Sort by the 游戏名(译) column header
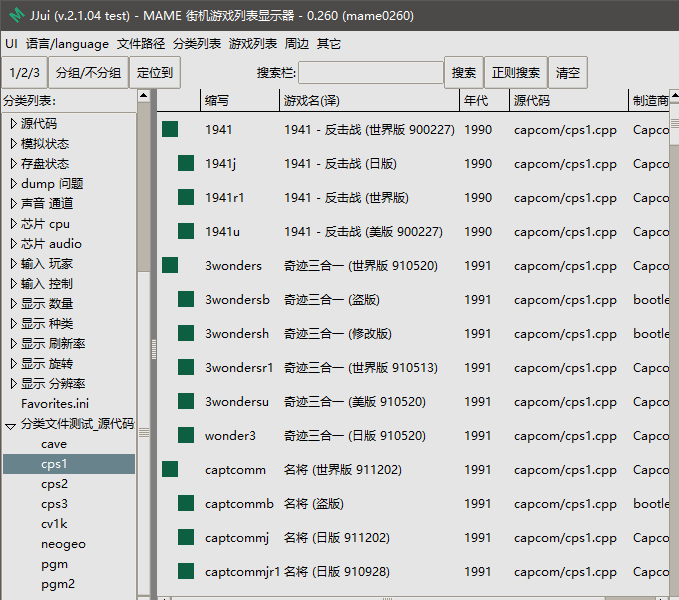 click(369, 101)
